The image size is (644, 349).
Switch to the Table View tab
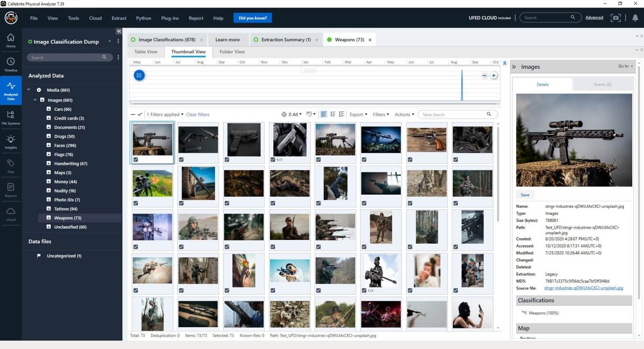point(145,52)
